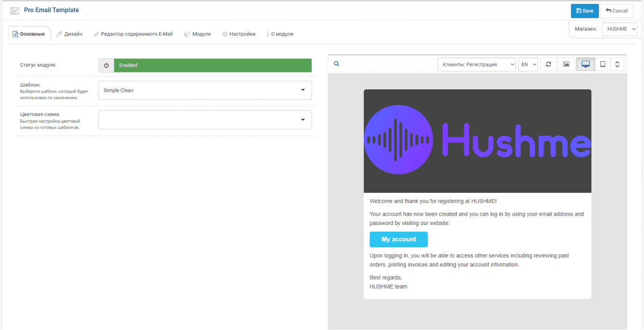Viewport: 644px width, 330px height.
Task: Switch preview to mobile phone view
Action: coord(617,64)
